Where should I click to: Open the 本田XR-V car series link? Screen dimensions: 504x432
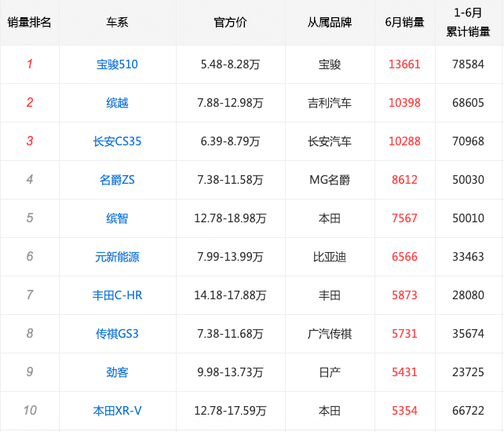[x=117, y=411]
